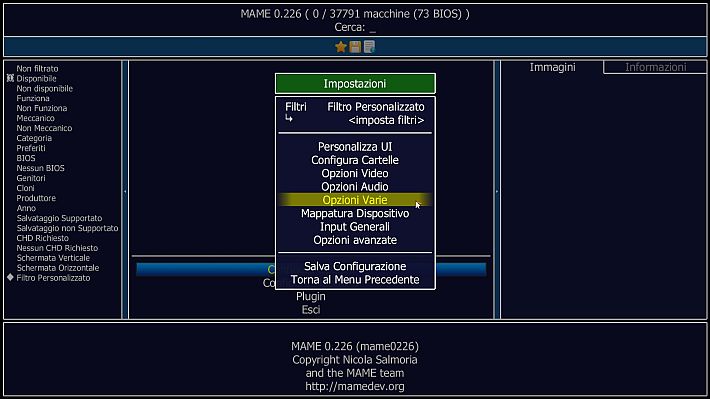This screenshot has width=710, height=399.
Task: Select Salva Configurazione
Action: tap(355, 266)
